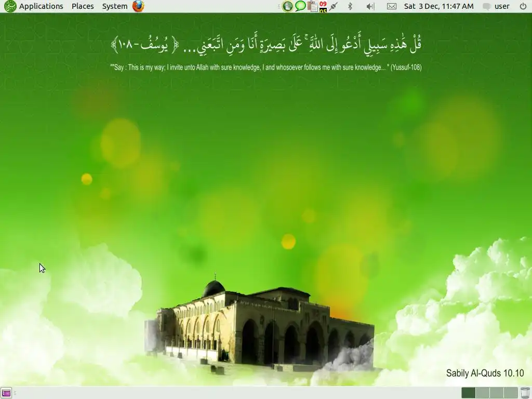This screenshot has width=532, height=399.
Task: Open the Places menu
Action: point(83,6)
